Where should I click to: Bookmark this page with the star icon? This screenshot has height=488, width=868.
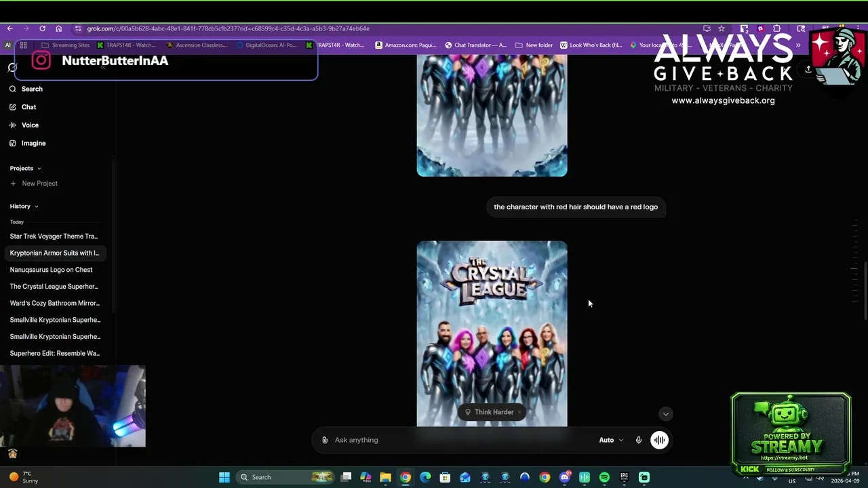(x=722, y=28)
